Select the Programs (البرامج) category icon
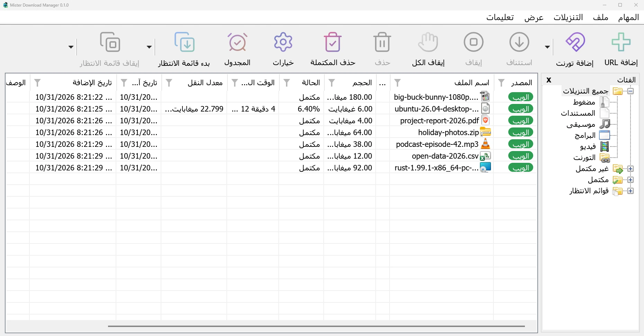 605,135
